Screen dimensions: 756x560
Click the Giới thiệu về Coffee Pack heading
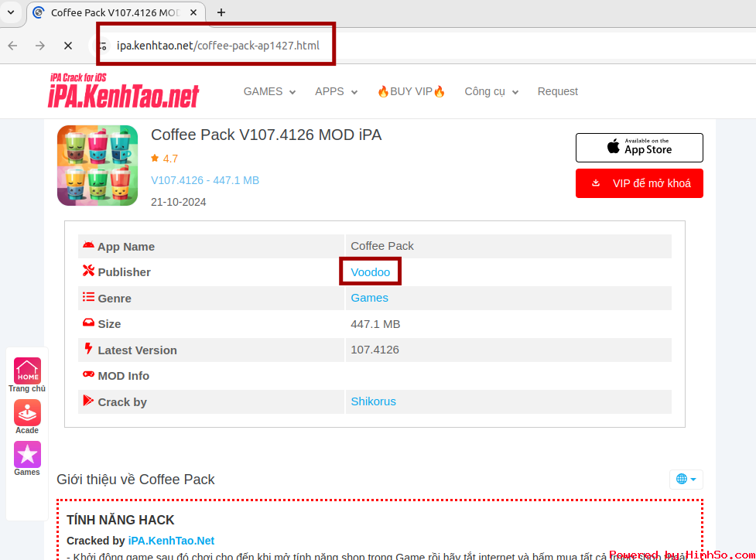coord(135,480)
